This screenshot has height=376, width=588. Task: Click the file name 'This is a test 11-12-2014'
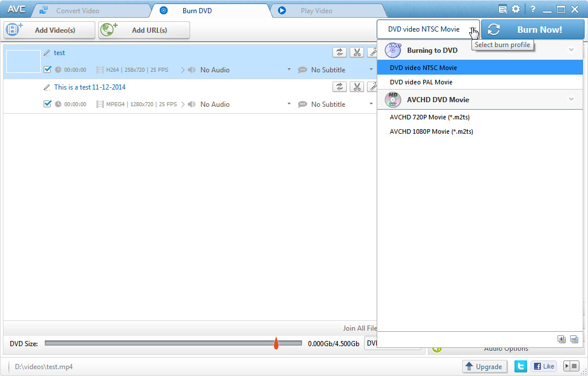[90, 87]
